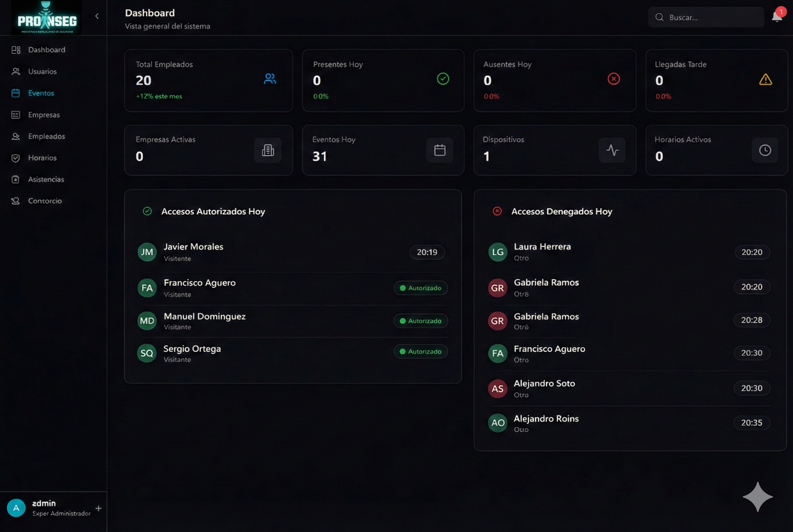Image resolution: width=793 pixels, height=532 pixels.
Task: Open the admin profile at the bottom
Action: coord(44,507)
